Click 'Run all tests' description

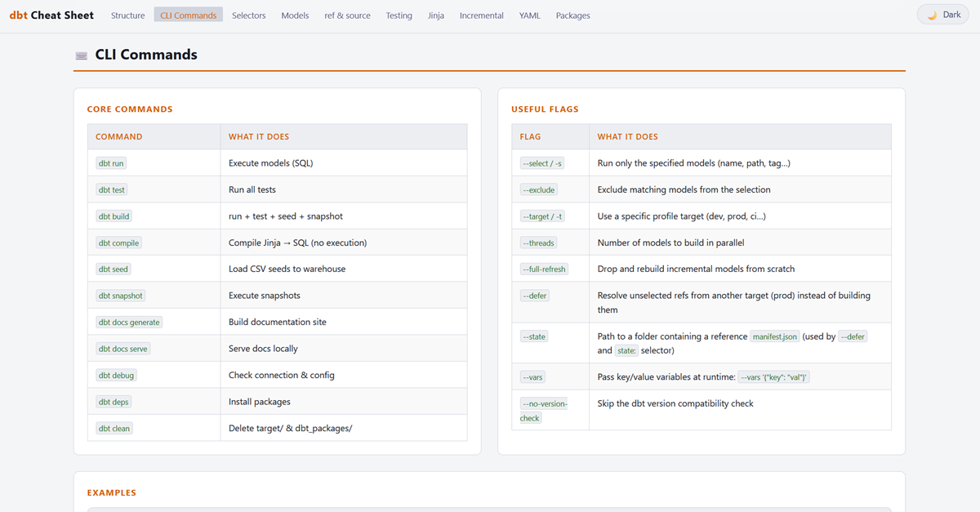pos(252,189)
